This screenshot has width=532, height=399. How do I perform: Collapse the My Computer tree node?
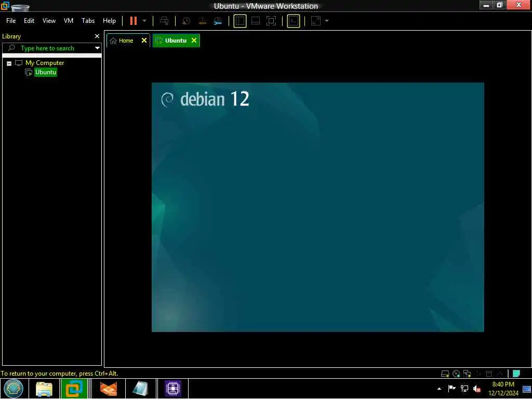(9, 63)
